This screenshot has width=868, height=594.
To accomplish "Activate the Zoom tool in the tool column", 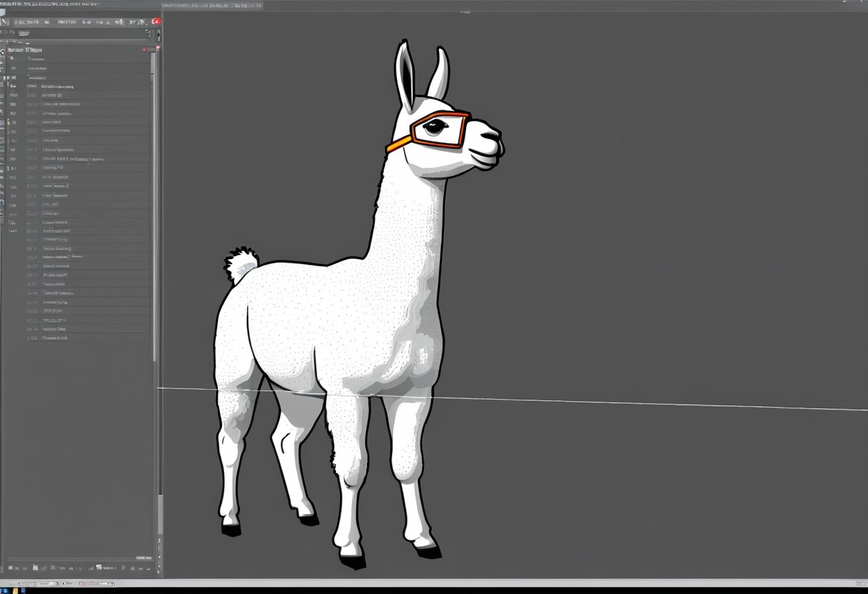I will [x=4, y=203].
